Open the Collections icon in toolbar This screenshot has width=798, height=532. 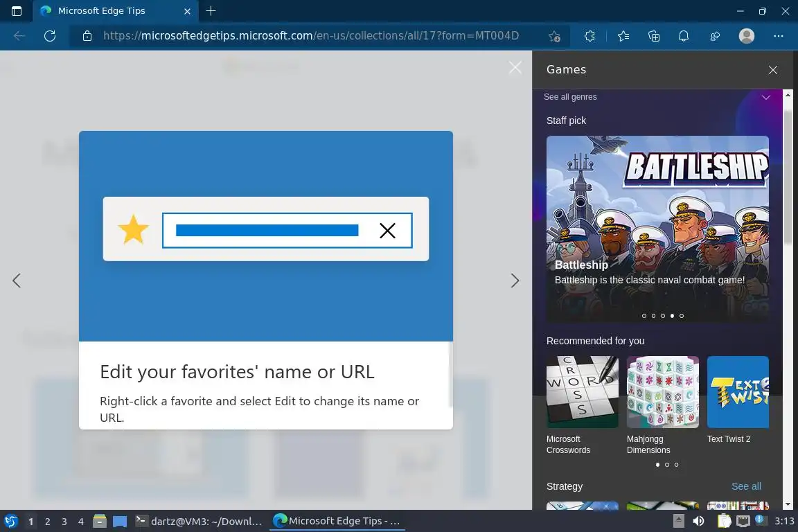coord(654,35)
